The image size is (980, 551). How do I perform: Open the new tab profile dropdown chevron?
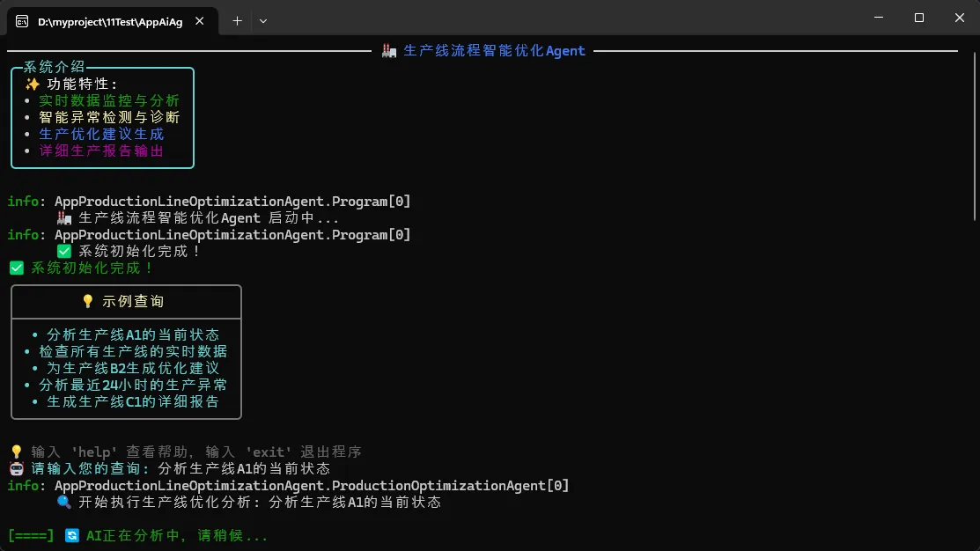click(263, 21)
